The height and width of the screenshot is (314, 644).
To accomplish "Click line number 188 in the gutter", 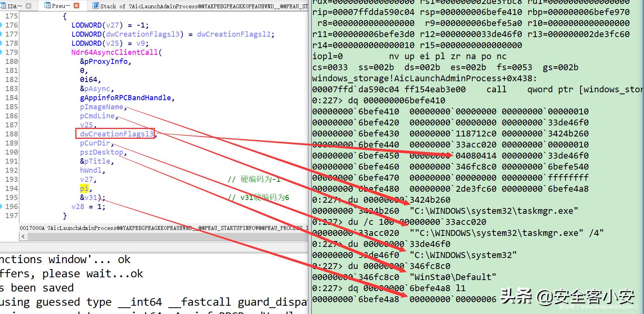I will pos(11,134).
